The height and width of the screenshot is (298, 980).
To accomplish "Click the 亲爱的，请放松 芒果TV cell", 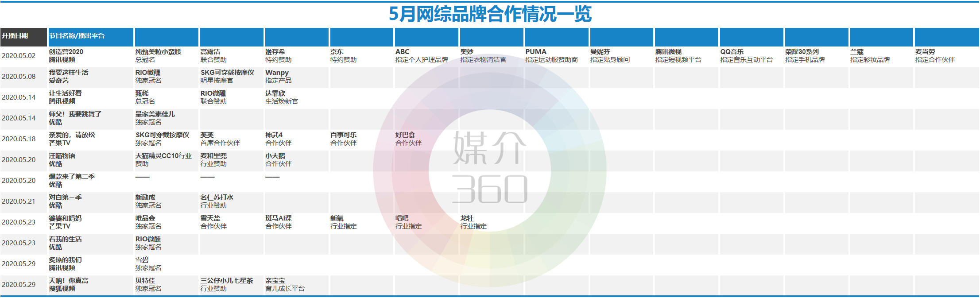I will [x=91, y=139].
